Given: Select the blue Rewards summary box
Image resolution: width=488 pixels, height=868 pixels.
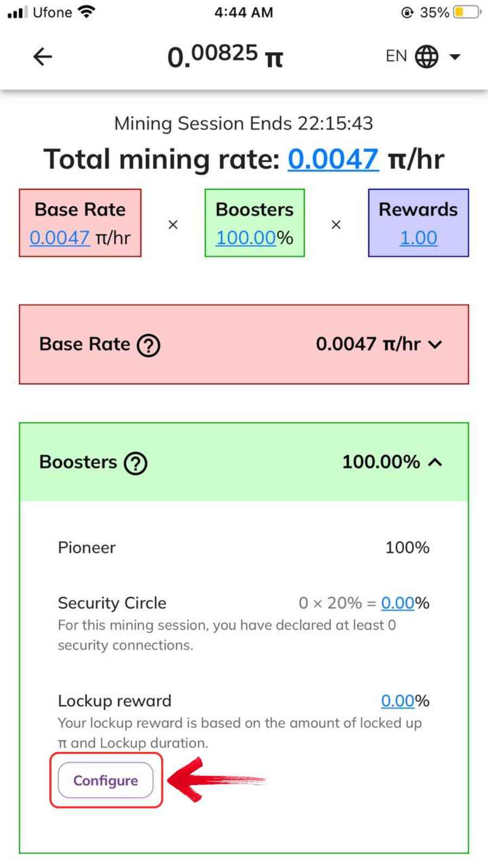Looking at the screenshot, I should click(x=418, y=223).
